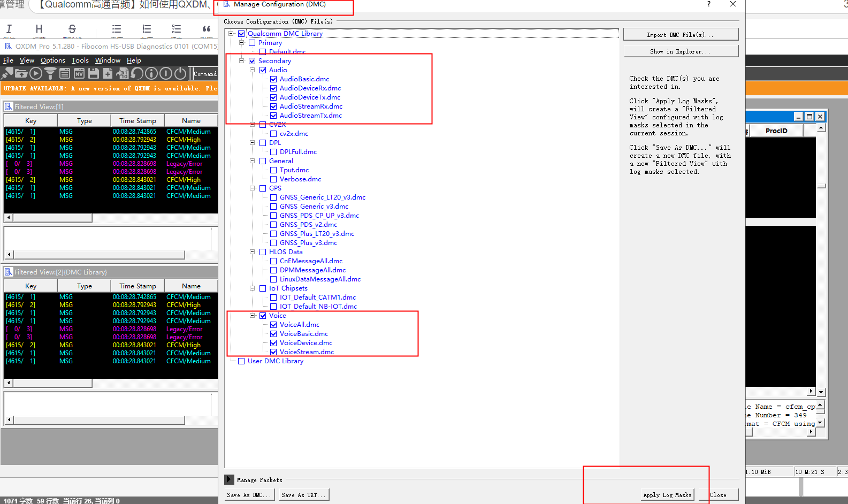Click the circular arrow refresh icon in QXDM

tap(137, 73)
